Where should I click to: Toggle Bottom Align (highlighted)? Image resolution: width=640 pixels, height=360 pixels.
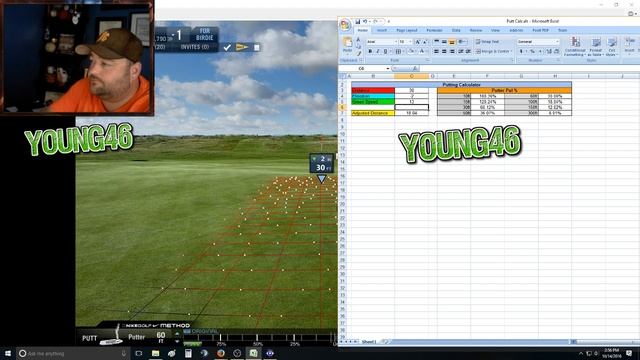[452, 42]
